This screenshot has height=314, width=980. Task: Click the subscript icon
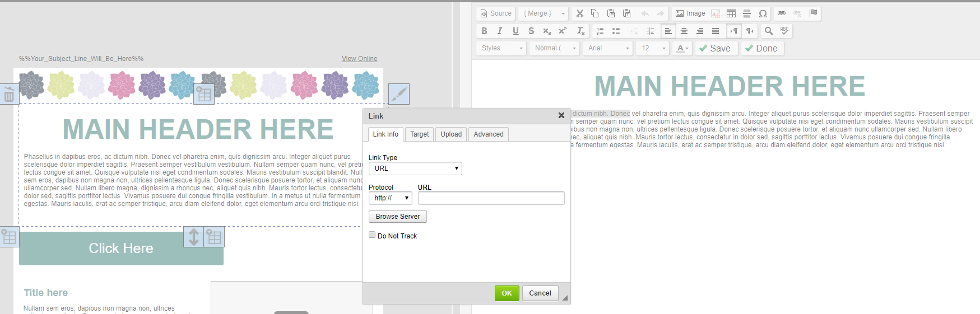[547, 31]
